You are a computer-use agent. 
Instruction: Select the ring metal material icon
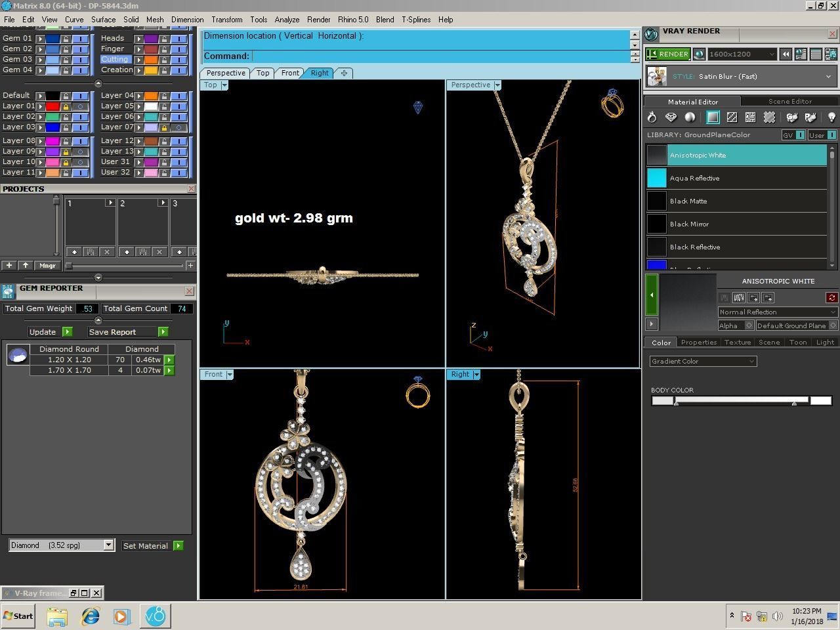(652, 117)
